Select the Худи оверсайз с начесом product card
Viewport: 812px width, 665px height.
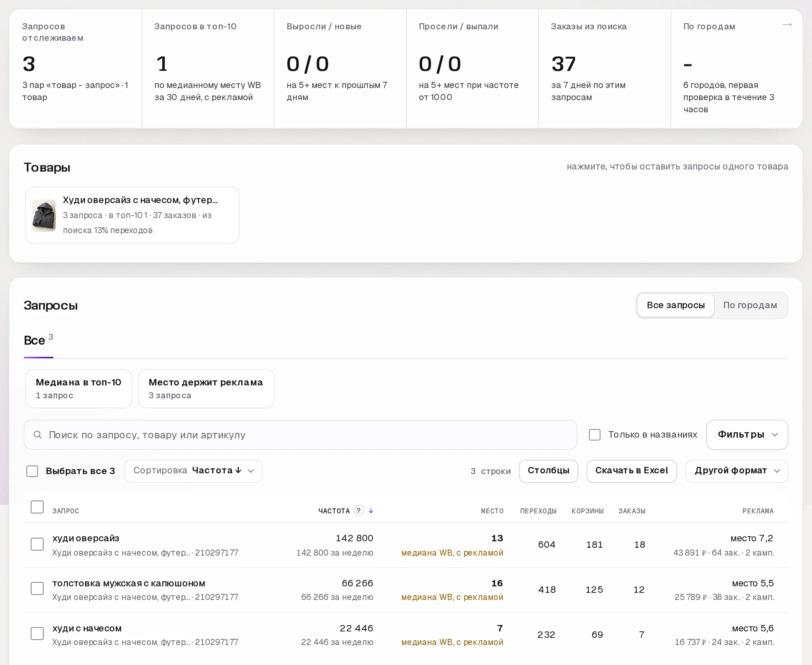(x=132, y=215)
